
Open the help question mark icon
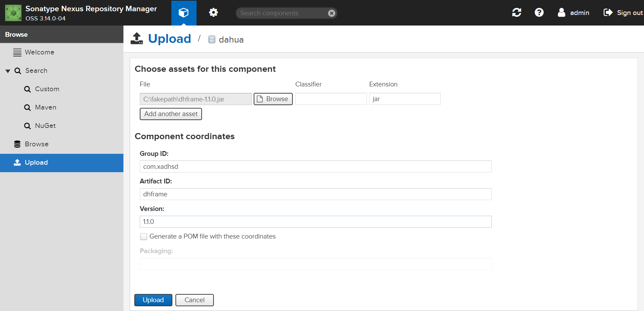pos(539,13)
